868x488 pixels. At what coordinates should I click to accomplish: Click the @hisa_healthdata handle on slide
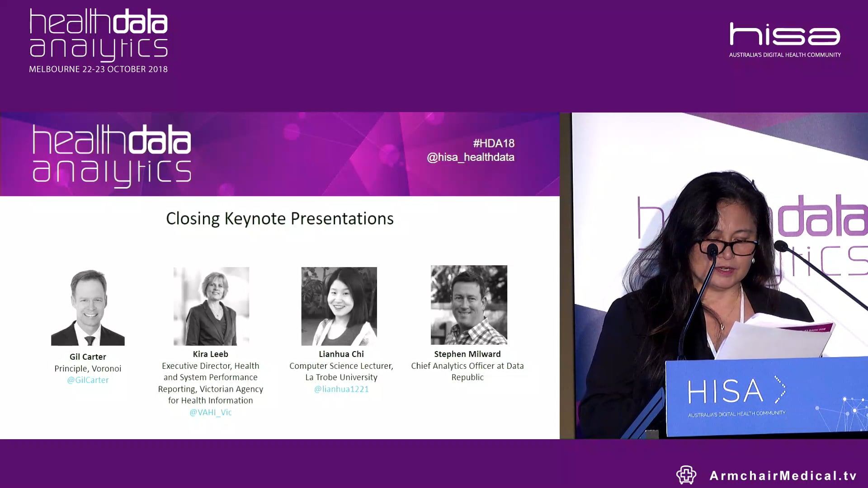coord(471,157)
